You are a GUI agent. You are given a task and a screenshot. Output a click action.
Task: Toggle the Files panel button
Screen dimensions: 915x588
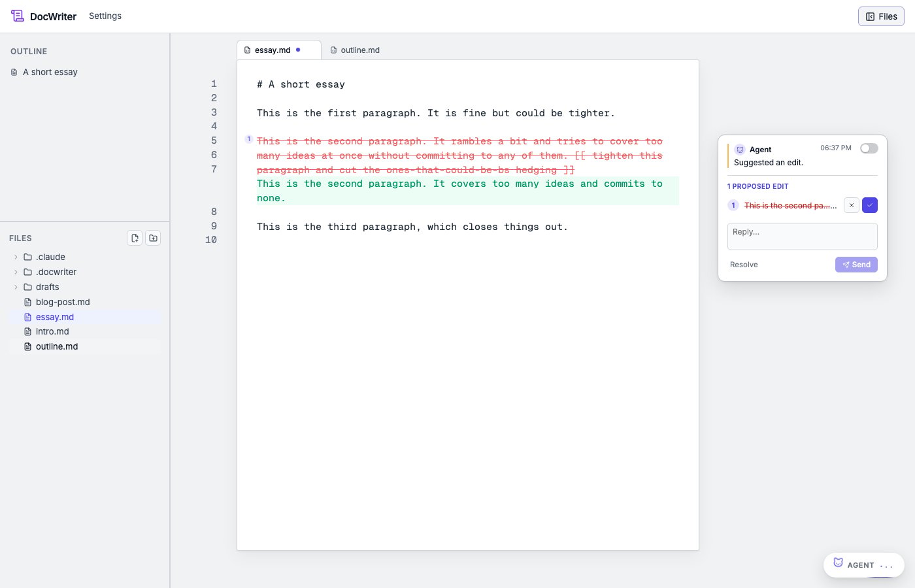(881, 16)
